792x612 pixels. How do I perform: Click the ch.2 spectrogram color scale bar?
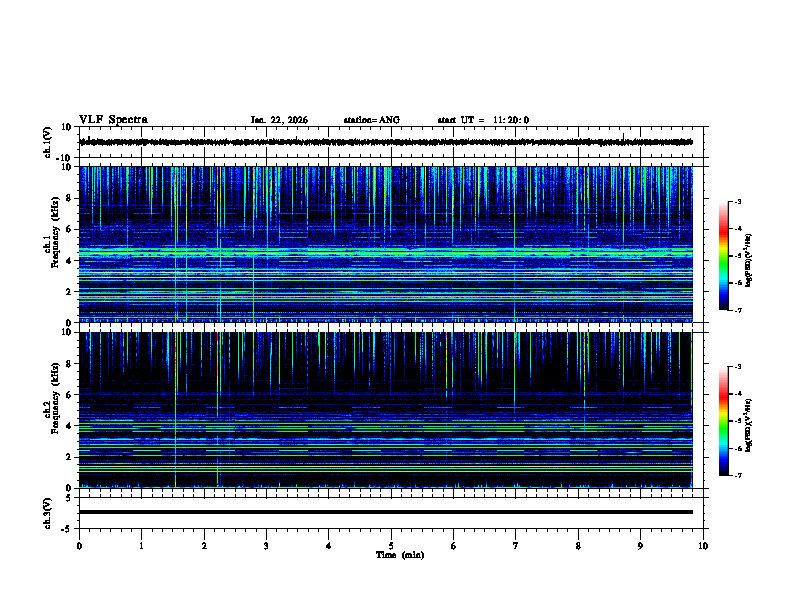click(x=723, y=421)
